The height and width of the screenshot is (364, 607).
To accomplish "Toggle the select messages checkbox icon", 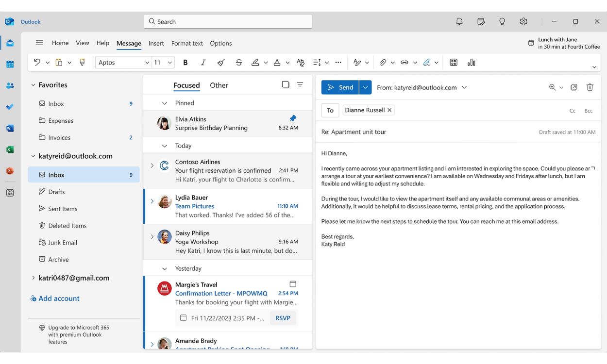I will pos(286,84).
